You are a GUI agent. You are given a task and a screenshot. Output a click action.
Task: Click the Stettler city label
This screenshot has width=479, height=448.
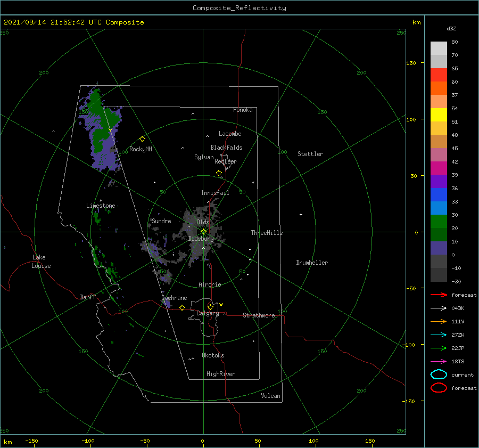coord(310,154)
